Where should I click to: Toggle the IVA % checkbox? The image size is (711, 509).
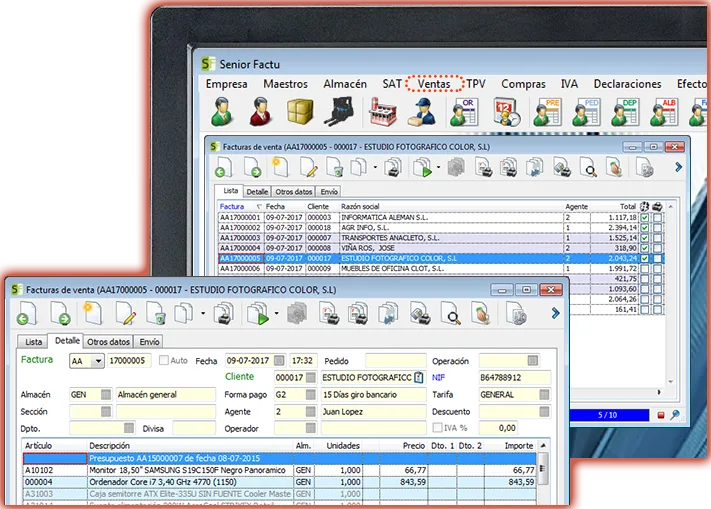pyautogui.click(x=437, y=427)
